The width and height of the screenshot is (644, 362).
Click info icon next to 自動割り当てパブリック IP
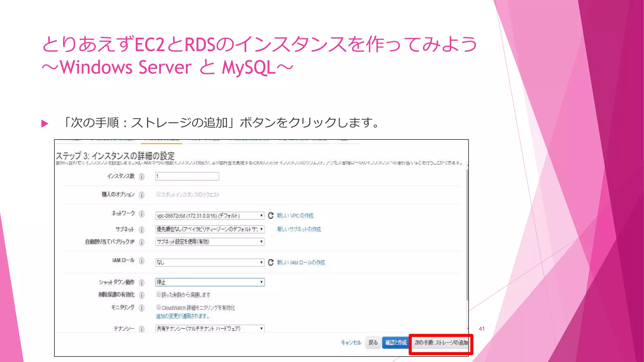tap(142, 242)
